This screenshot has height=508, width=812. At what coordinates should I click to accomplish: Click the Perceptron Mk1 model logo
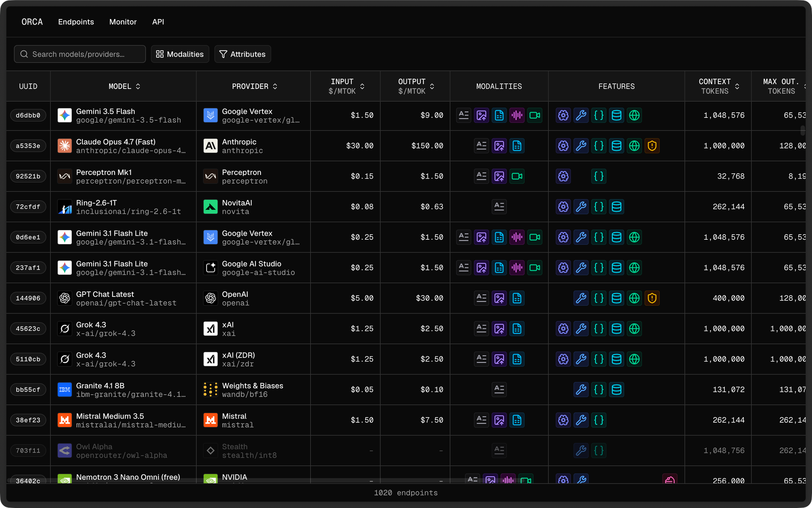point(65,176)
